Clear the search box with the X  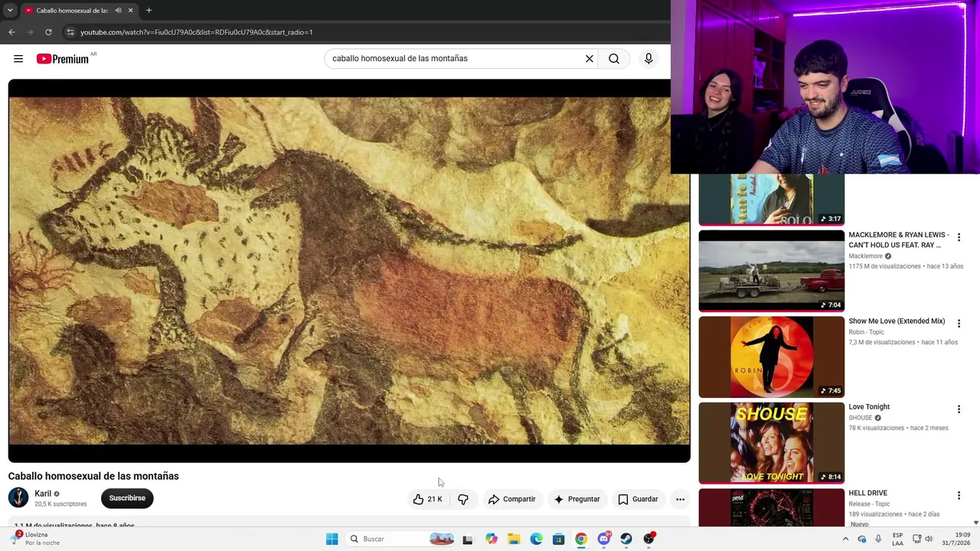[x=590, y=58]
